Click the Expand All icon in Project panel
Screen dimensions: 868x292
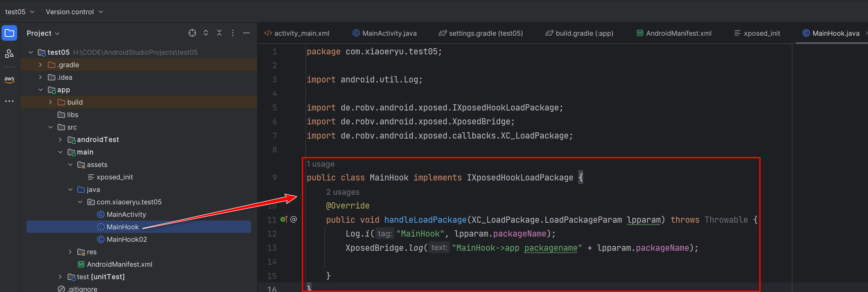coord(206,33)
